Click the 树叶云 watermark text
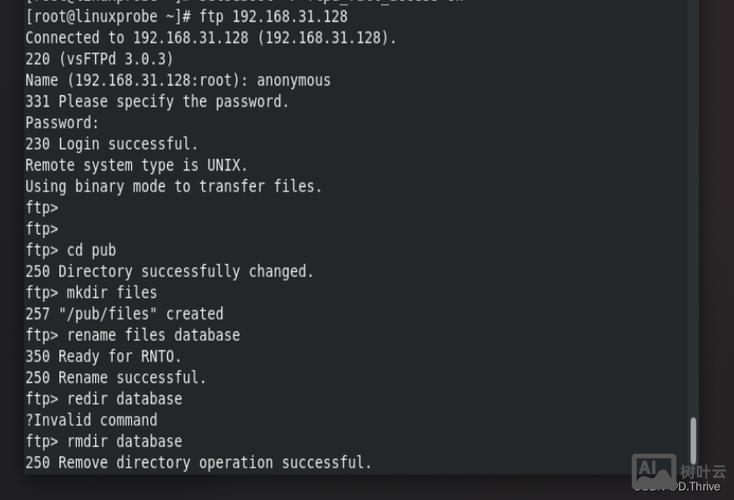The height and width of the screenshot is (500, 734). (702, 472)
